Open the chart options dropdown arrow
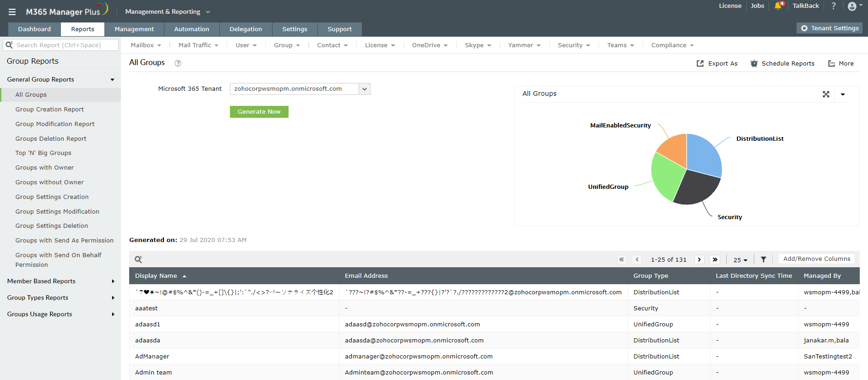The height and width of the screenshot is (380, 868). point(843,94)
